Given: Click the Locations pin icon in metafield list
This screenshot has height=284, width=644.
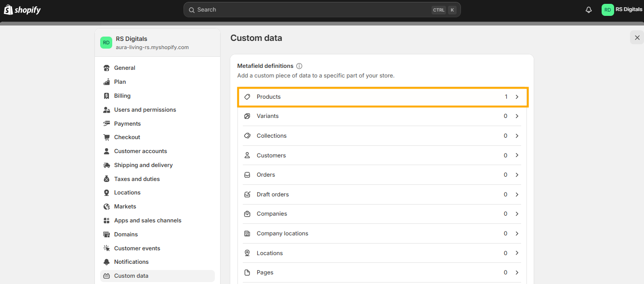Looking at the screenshot, I should coord(247,253).
